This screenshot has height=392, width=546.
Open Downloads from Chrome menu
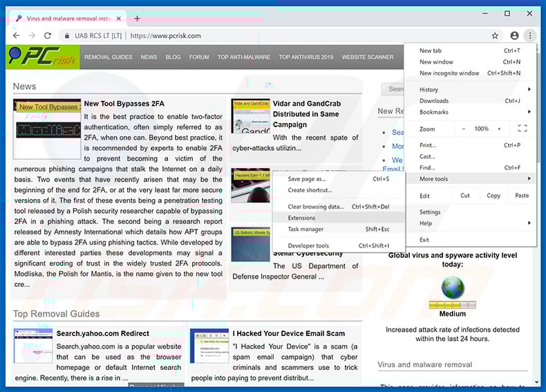tap(470, 101)
